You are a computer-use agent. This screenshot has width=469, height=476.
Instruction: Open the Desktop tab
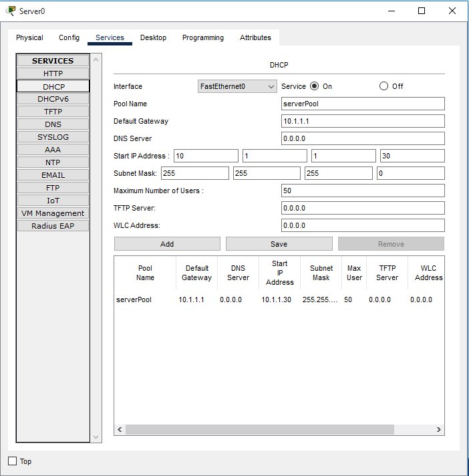click(153, 37)
